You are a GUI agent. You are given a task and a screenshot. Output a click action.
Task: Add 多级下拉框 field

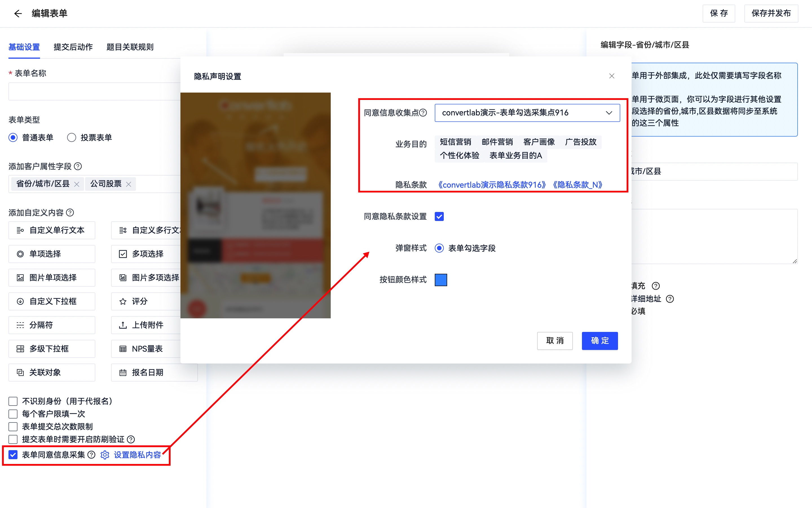click(52, 349)
